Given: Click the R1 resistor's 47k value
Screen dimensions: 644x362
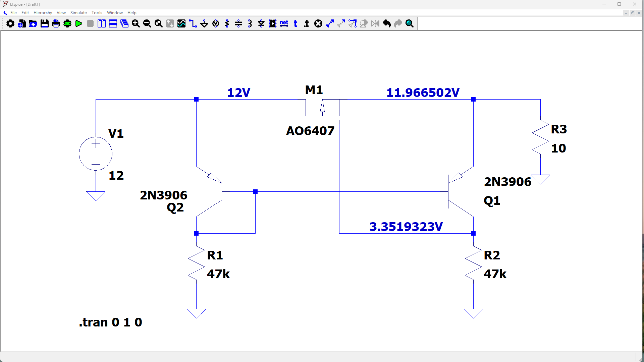Looking at the screenshot, I should coord(218,274).
